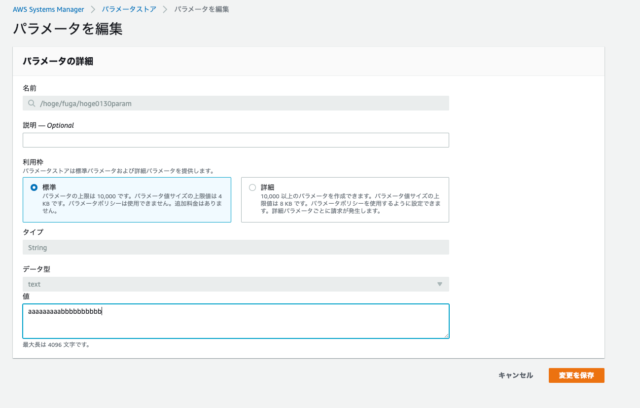Select the 詳細 tier radio button
640x408 pixels.
(x=251, y=187)
